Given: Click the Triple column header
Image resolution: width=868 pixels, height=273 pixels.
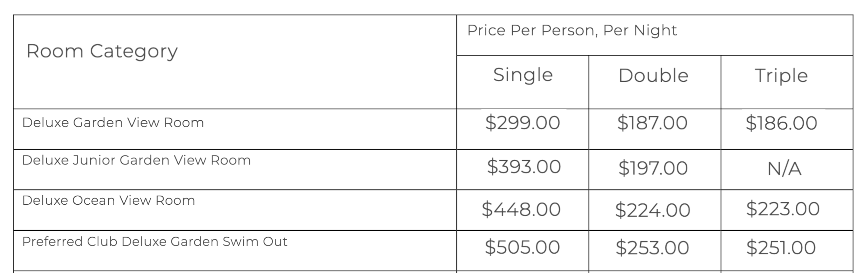Looking at the screenshot, I should (787, 82).
